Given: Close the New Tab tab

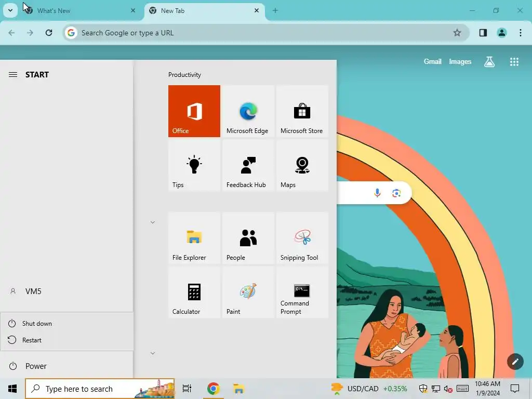Looking at the screenshot, I should pos(257,10).
